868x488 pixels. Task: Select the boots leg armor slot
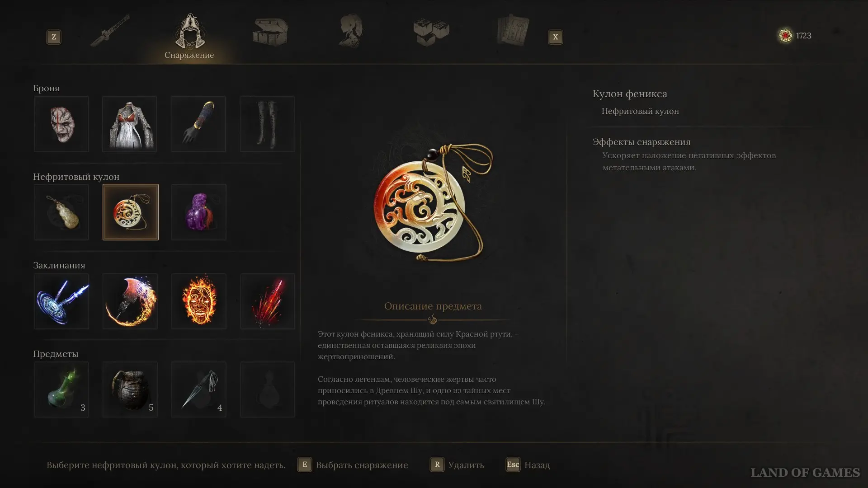click(x=267, y=124)
